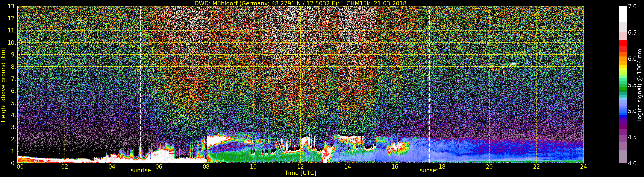Click time axis tick label '02'
644x177 pixels.
(x=65, y=167)
